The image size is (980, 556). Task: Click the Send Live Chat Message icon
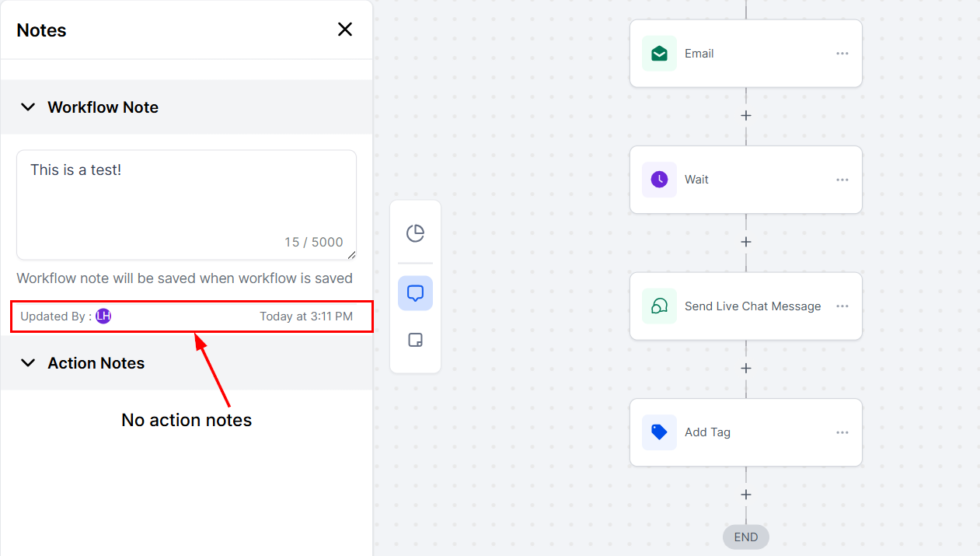point(659,306)
